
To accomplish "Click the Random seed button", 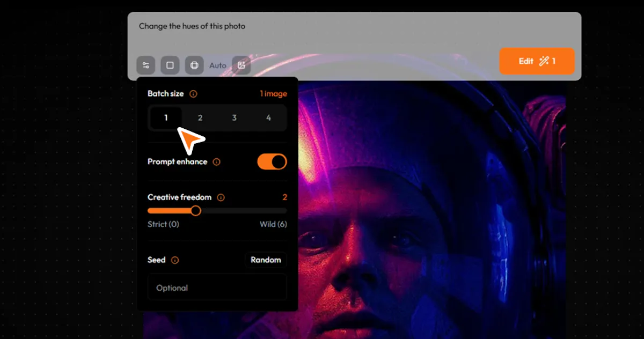I will [266, 260].
